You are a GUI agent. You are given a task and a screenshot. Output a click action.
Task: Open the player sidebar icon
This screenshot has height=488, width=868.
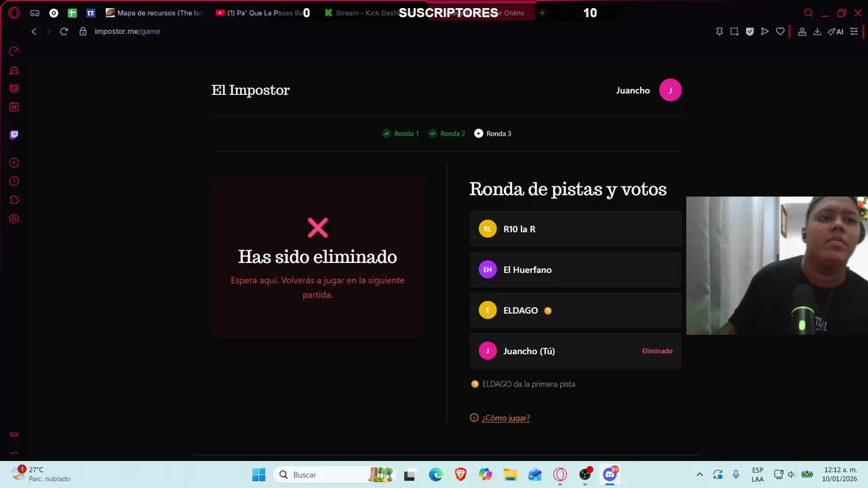pyautogui.click(x=14, y=163)
